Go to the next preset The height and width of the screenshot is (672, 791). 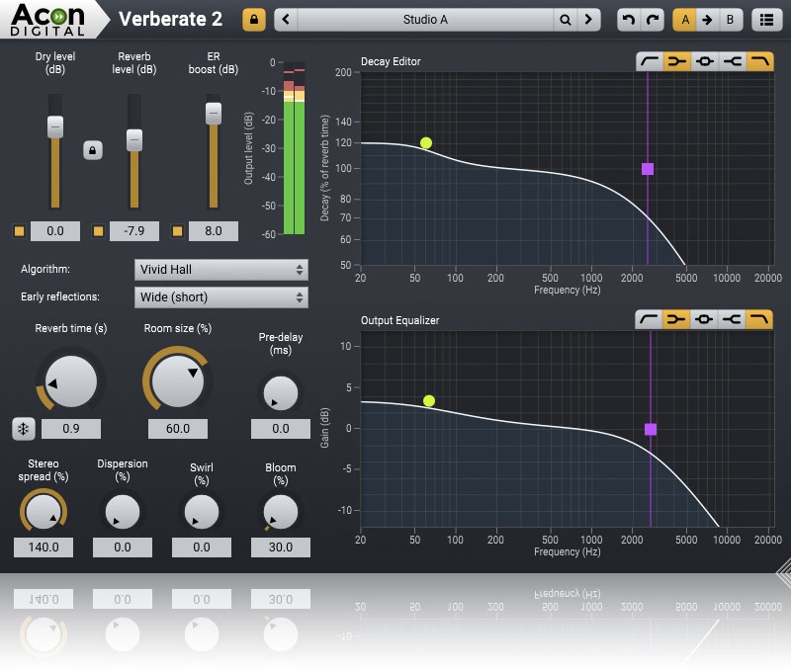tap(589, 19)
